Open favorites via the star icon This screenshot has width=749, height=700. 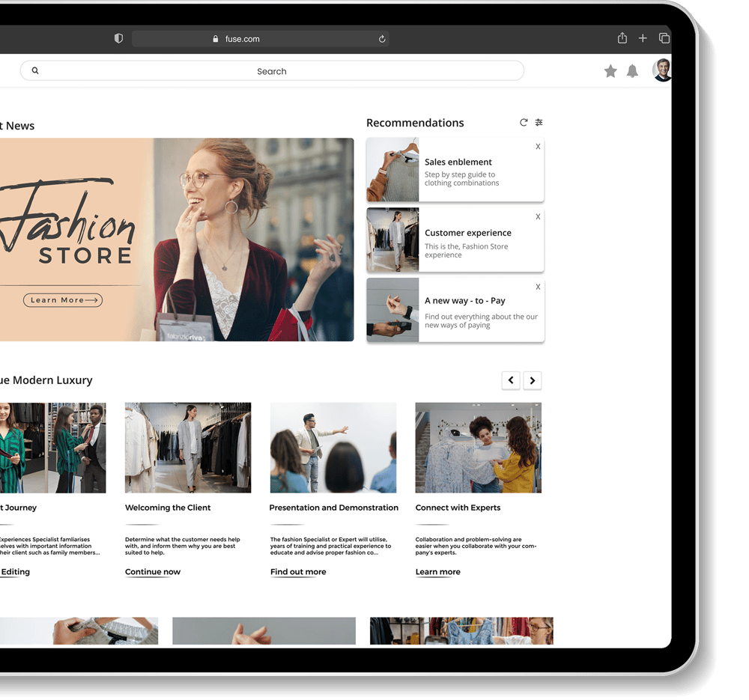(610, 71)
